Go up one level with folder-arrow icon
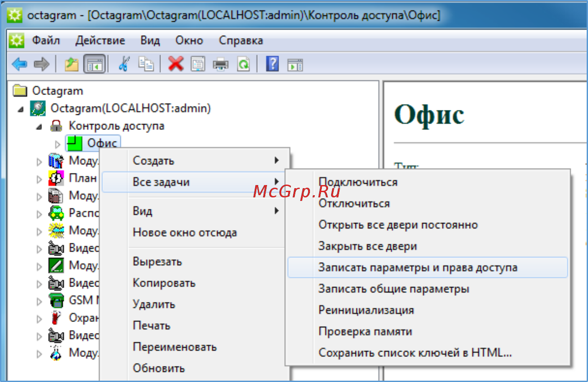588x382 pixels. point(72,64)
